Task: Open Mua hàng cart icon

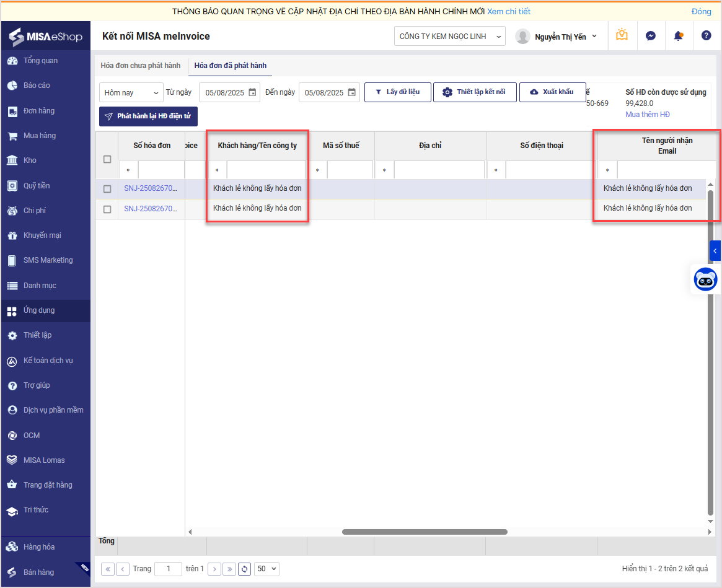Action: tap(12, 136)
